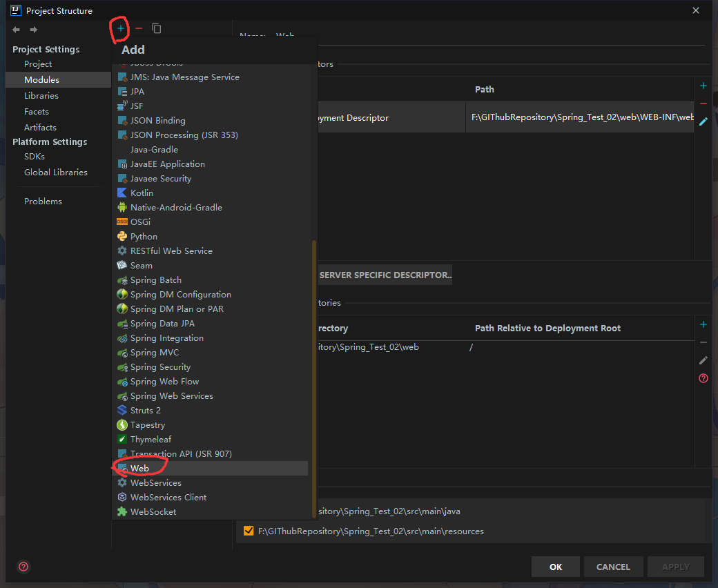The height and width of the screenshot is (588, 718).
Task: Select Spring MVC from the Add list
Action: coord(210,353)
